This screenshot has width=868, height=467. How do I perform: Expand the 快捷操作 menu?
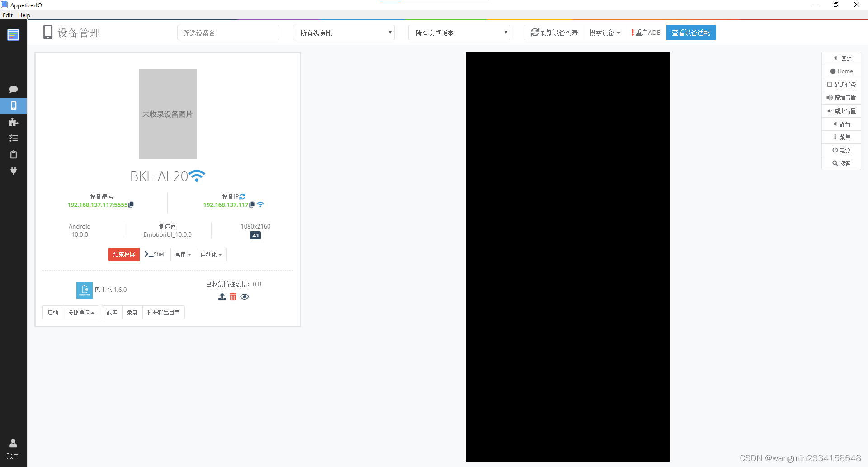pos(81,312)
